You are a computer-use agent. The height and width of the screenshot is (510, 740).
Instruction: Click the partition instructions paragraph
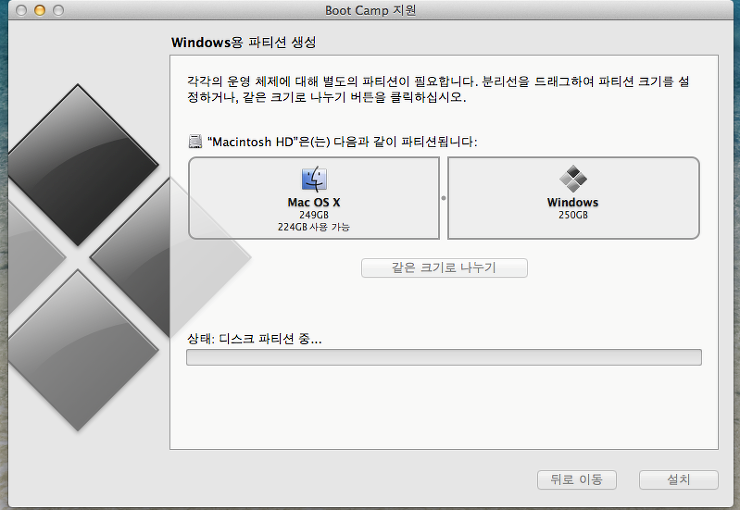(438, 89)
